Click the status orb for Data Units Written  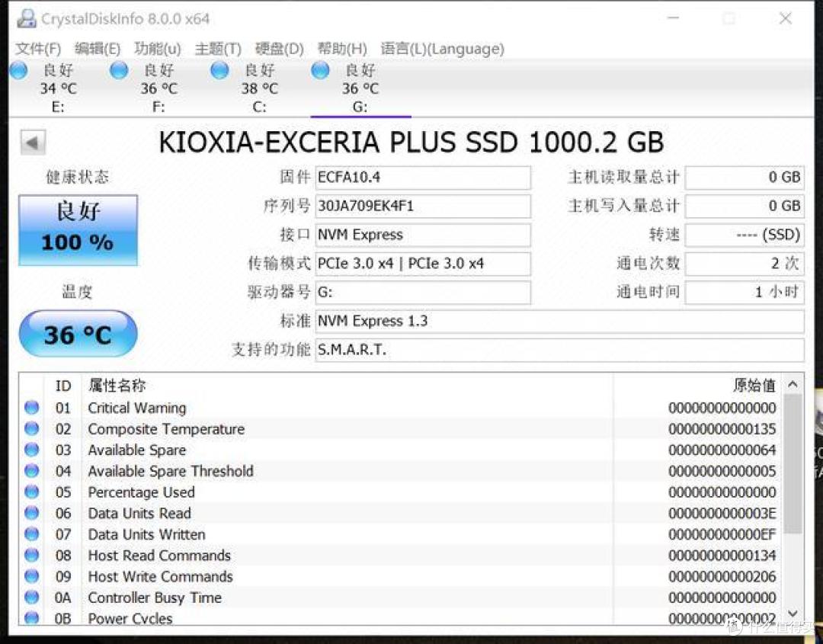pos(32,533)
